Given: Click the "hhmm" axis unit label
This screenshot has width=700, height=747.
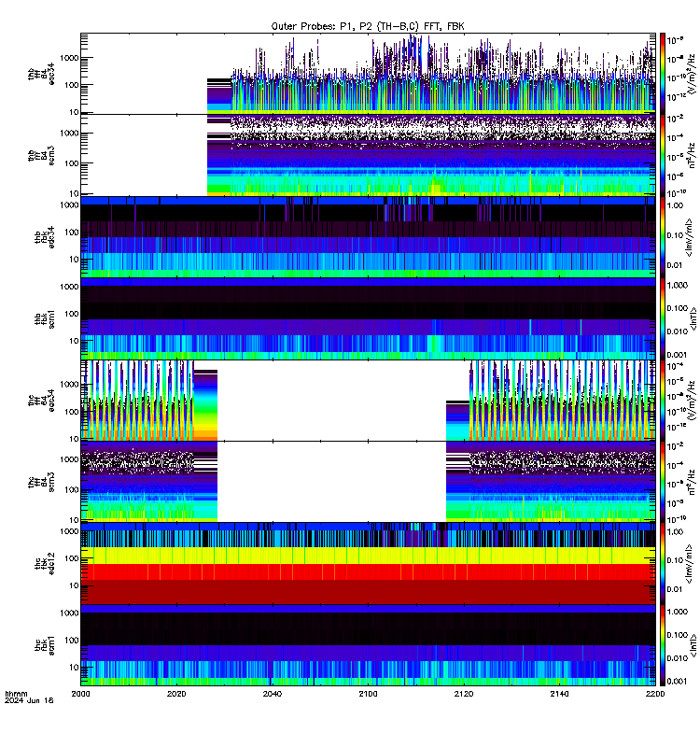Looking at the screenshot, I should point(16,694).
